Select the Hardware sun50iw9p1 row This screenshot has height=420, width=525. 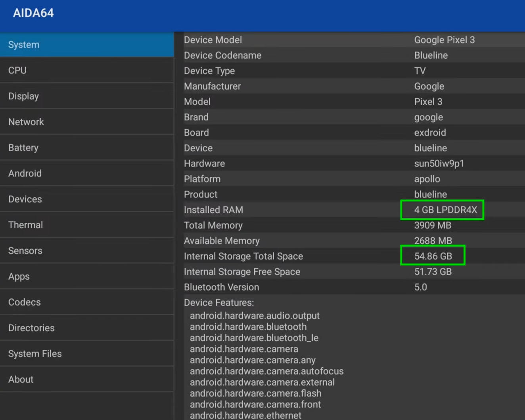tap(353, 164)
